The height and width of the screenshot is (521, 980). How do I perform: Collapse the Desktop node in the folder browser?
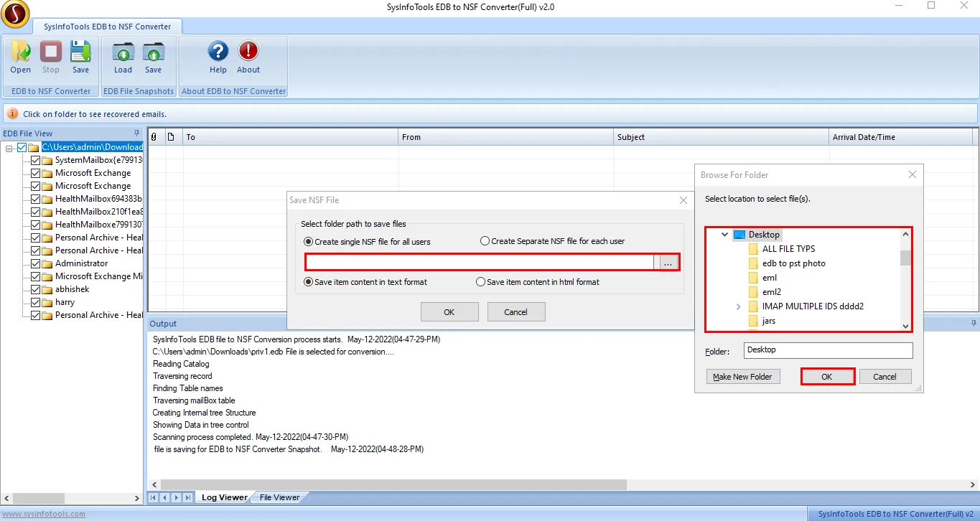coord(725,235)
